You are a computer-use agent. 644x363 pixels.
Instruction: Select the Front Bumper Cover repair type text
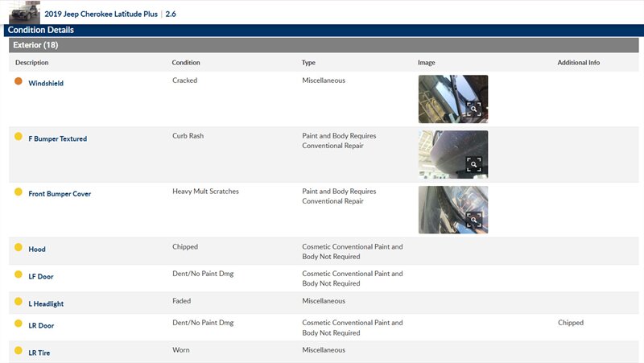[339, 196]
